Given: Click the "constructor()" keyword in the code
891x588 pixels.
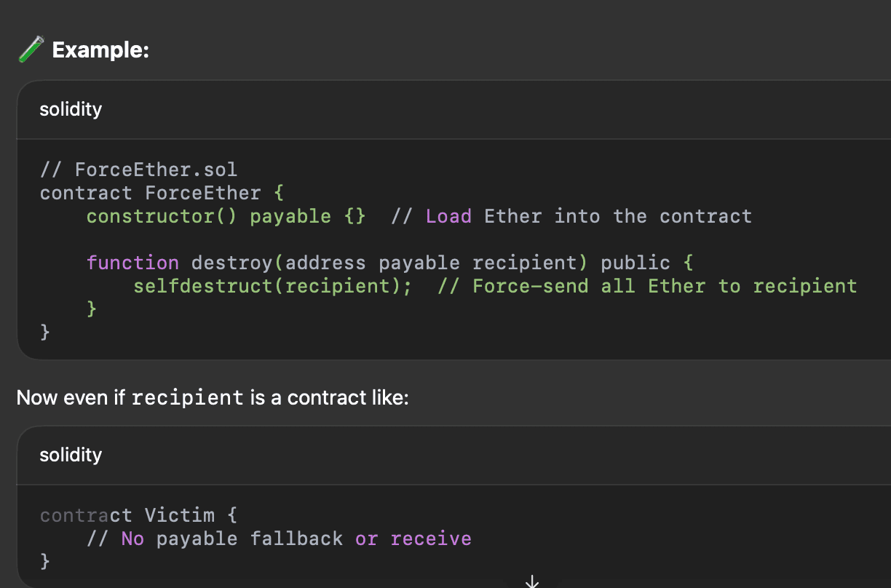Looking at the screenshot, I should pyautogui.click(x=162, y=216).
